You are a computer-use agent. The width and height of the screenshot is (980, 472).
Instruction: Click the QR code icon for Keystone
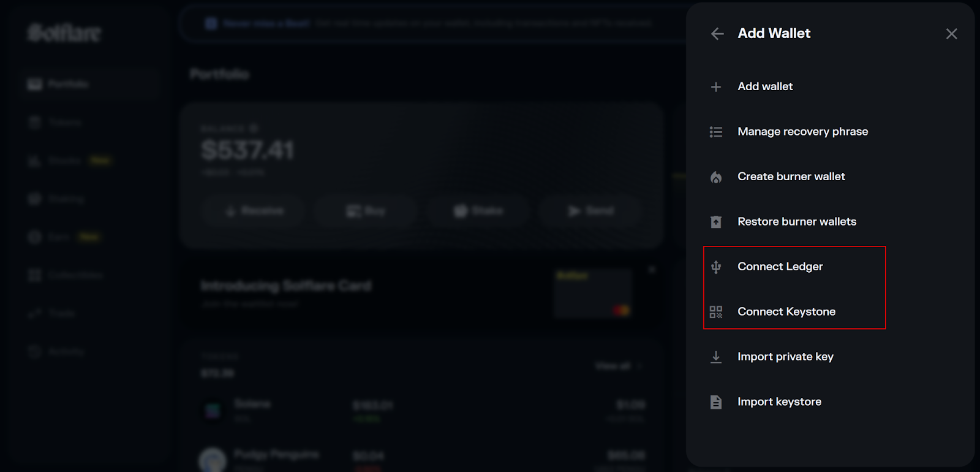click(x=716, y=312)
